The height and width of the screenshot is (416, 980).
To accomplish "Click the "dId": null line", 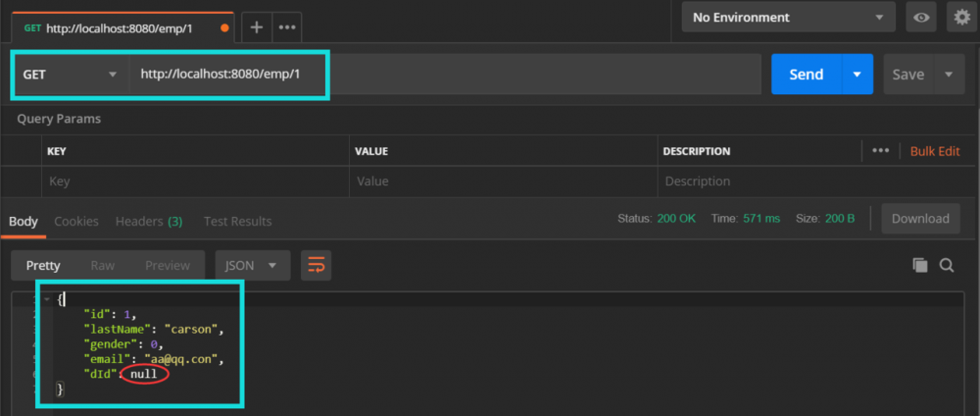I will click(121, 374).
